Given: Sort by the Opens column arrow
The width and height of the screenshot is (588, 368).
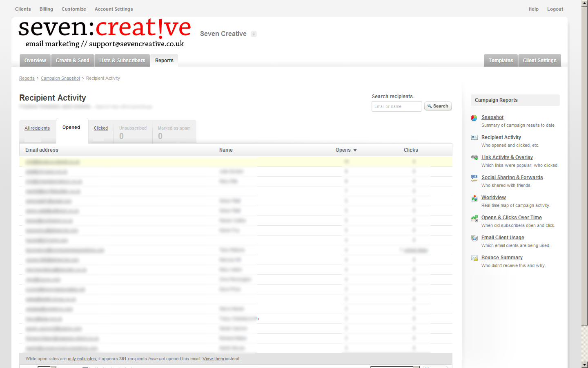Looking at the screenshot, I should click(x=355, y=150).
